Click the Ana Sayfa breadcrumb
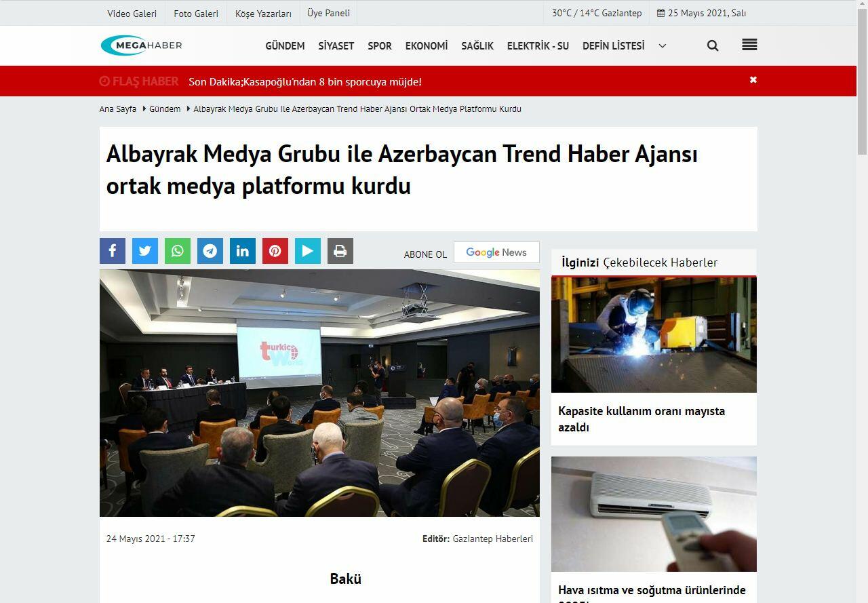This screenshot has height=603, width=868. [118, 109]
